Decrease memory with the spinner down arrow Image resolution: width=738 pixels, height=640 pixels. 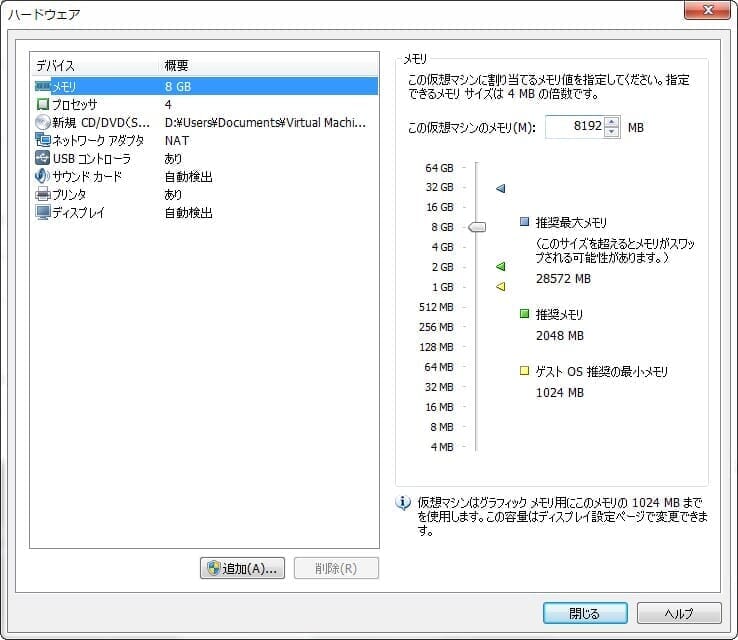click(612, 133)
